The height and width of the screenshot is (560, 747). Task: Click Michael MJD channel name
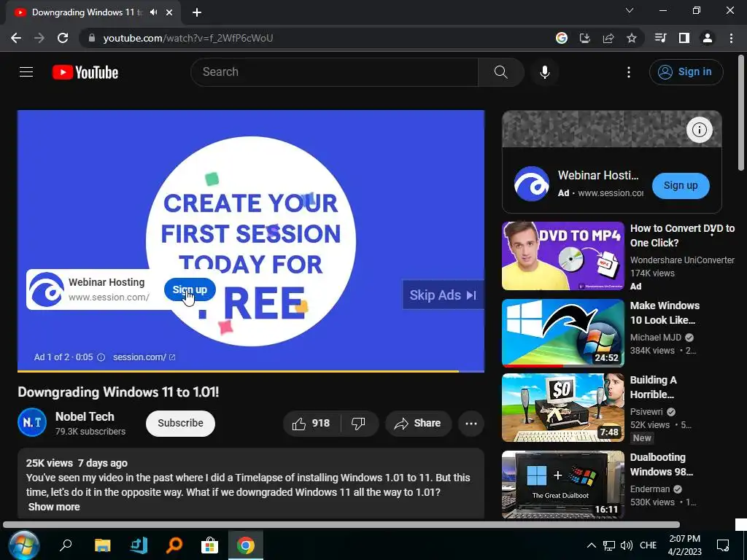(656, 337)
